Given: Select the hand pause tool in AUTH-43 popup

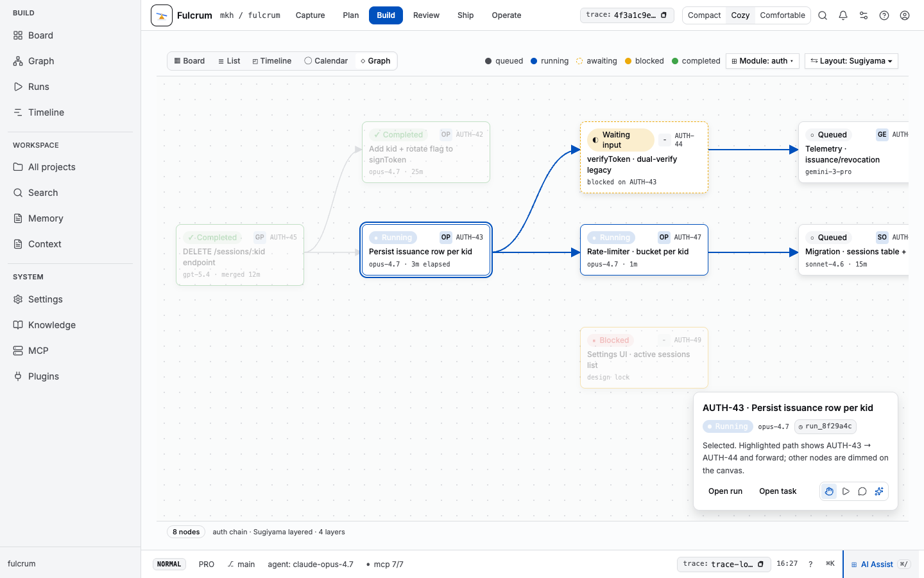Looking at the screenshot, I should pyautogui.click(x=829, y=491).
